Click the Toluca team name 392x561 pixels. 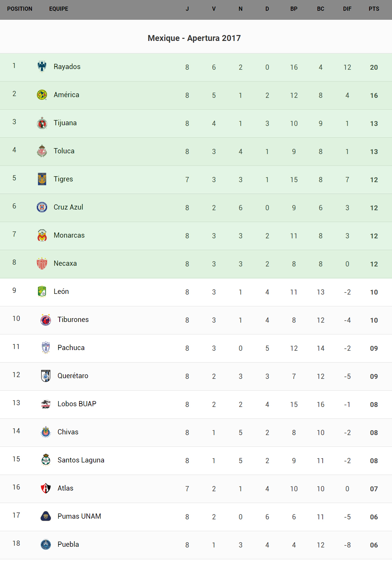[x=64, y=151]
